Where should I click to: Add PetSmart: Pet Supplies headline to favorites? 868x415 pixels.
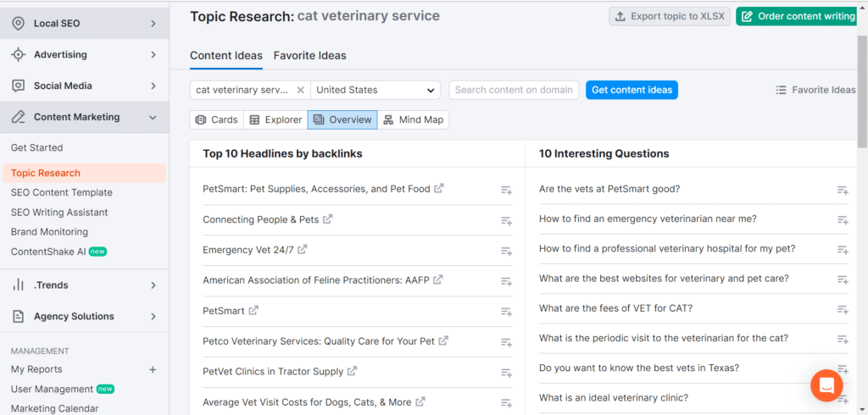tap(507, 190)
